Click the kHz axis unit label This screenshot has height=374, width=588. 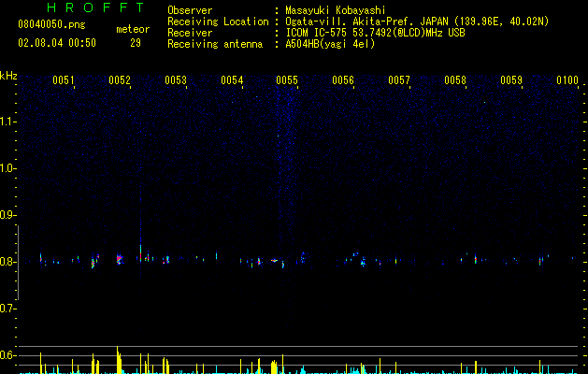(8, 76)
